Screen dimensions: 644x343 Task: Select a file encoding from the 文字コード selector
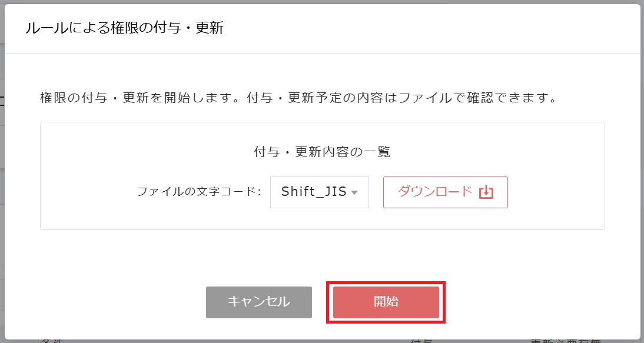pyautogui.click(x=319, y=192)
